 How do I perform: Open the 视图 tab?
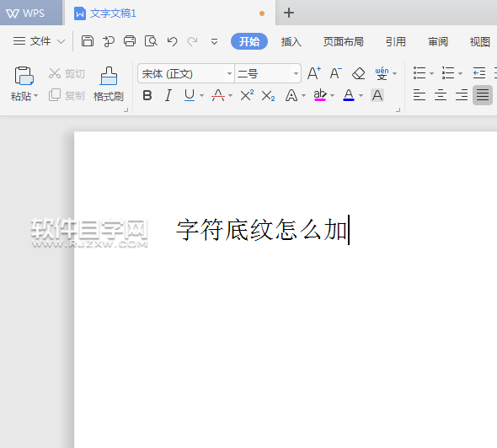pos(480,41)
